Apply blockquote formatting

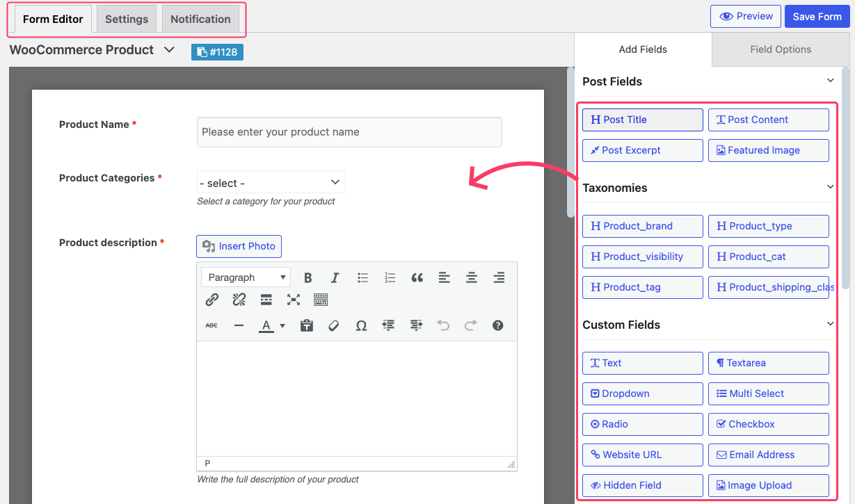tap(417, 277)
